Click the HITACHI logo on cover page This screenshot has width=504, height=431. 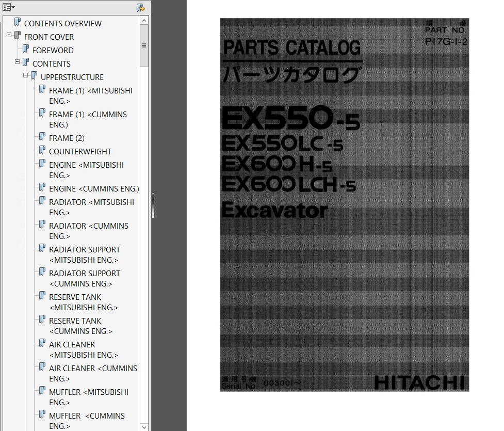(x=419, y=383)
